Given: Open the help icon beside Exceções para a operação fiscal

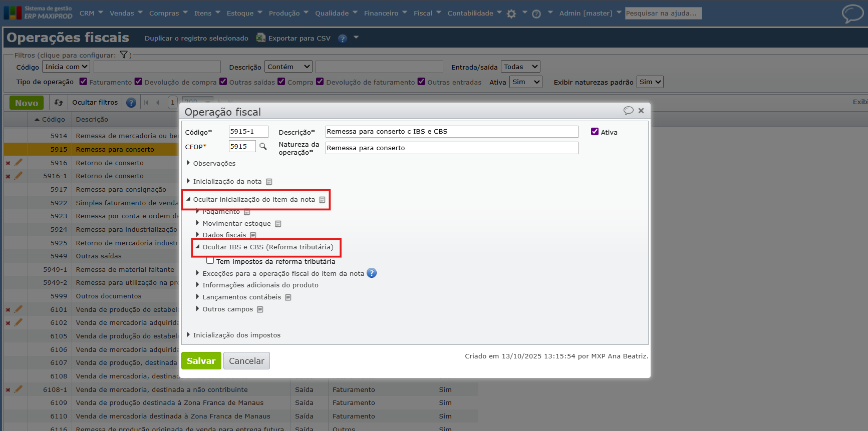Looking at the screenshot, I should (372, 273).
